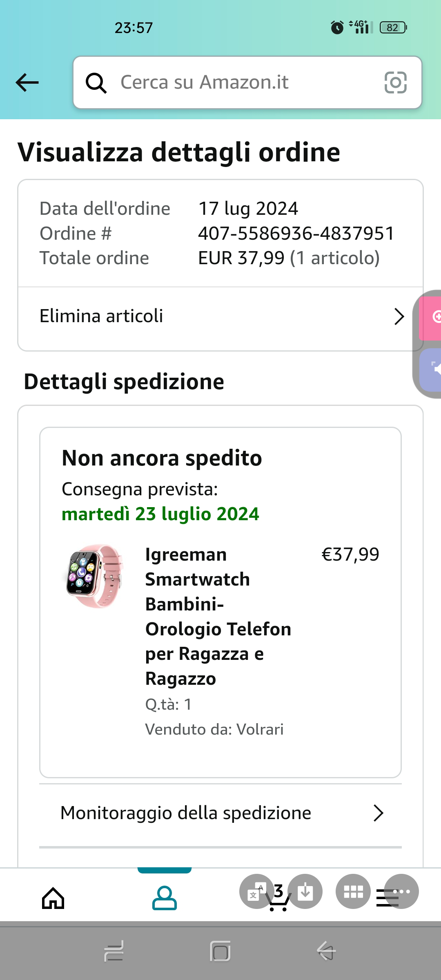This screenshot has height=980, width=441.
Task: Tap the floating three-dots more button
Action: 402,891
